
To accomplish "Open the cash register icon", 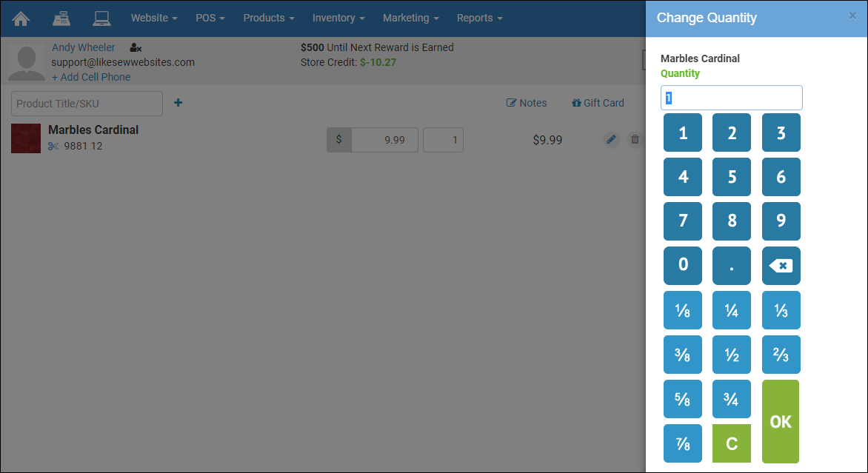I will coord(61,18).
